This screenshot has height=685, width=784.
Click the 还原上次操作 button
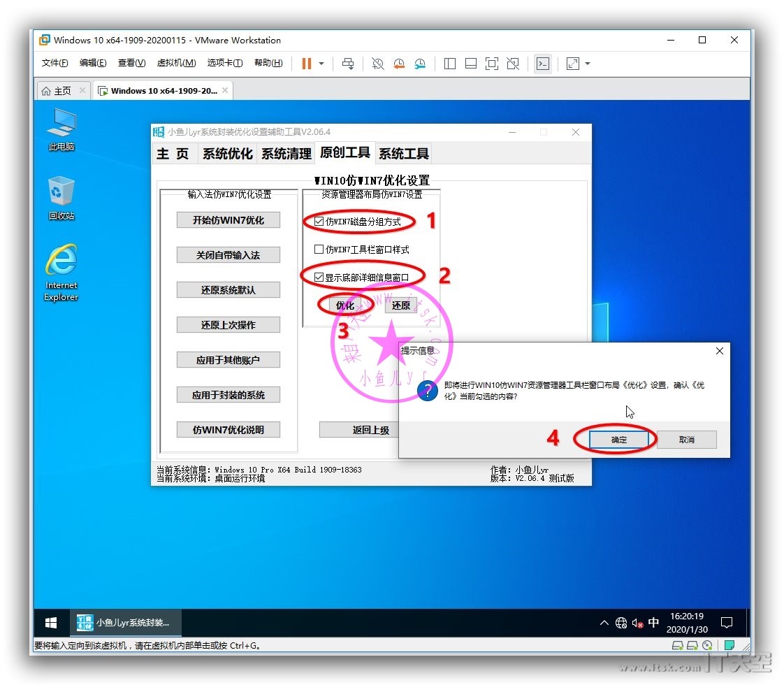[x=228, y=325]
